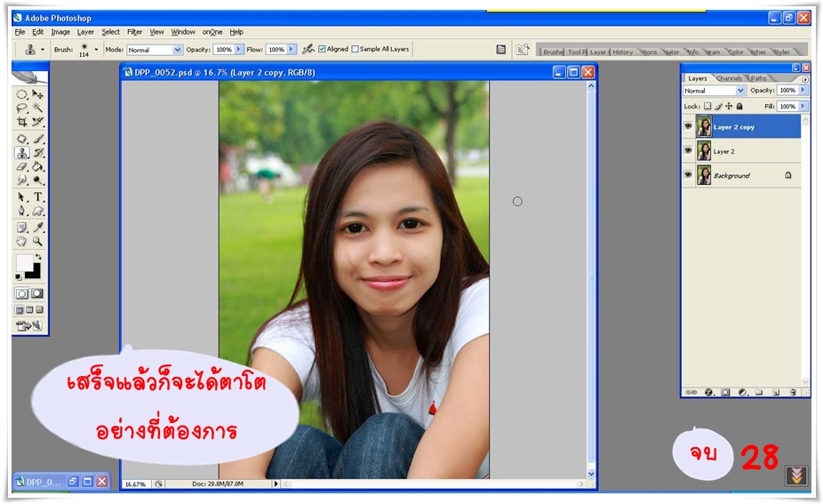
Task: Click the Create new layer icon
Action: 776,392
